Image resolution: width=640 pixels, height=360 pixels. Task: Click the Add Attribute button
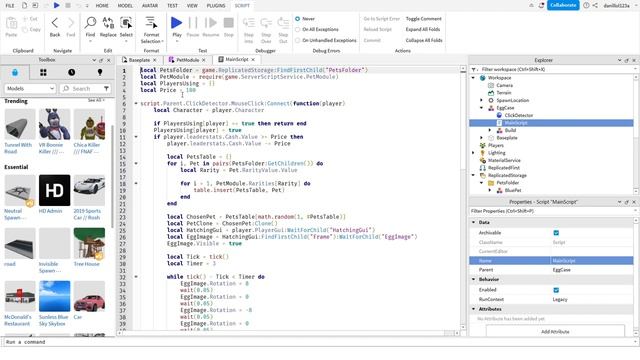(x=555, y=331)
